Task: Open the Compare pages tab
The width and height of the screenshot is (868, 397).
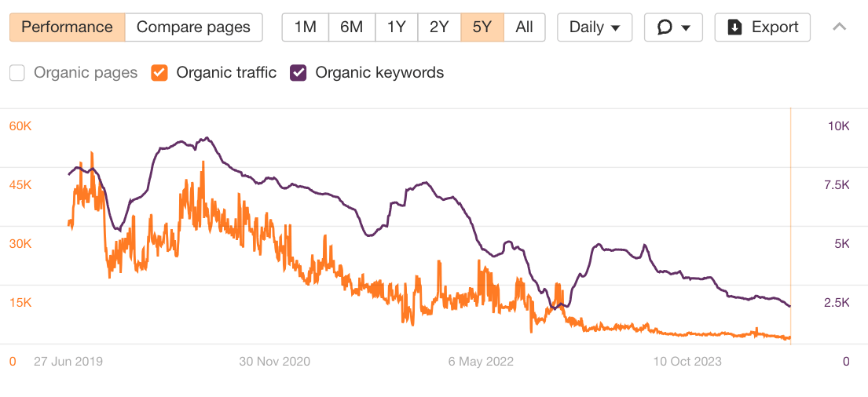Action: [193, 27]
